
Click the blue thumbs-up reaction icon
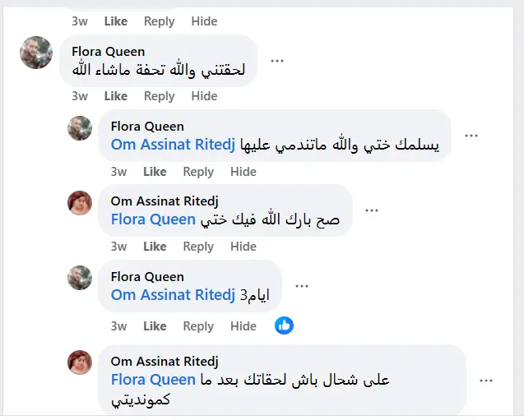285,325
